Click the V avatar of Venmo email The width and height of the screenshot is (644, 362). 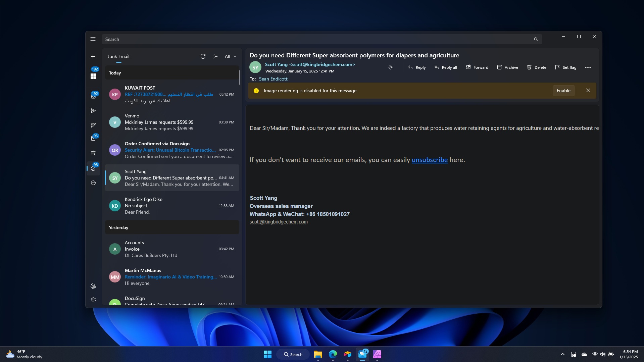coord(115,122)
